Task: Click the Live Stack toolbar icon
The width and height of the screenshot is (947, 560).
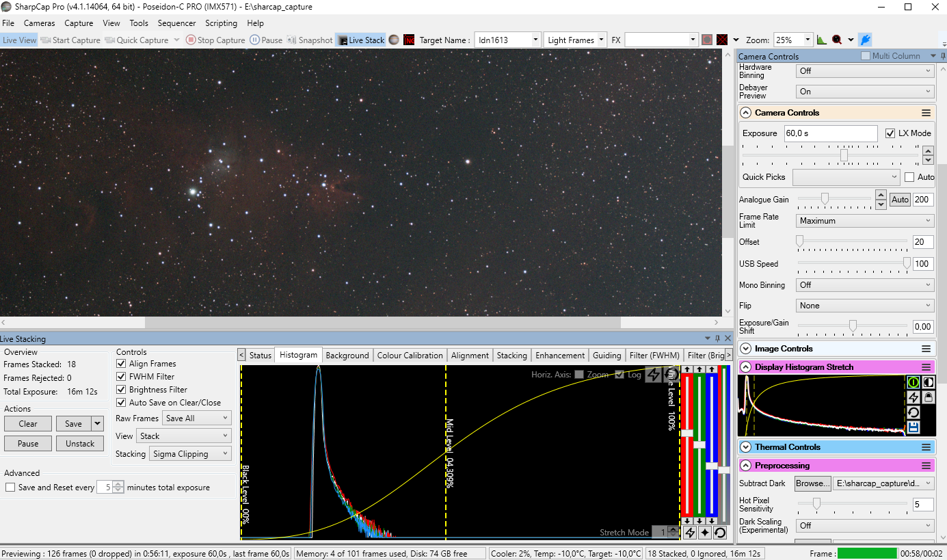Action: click(x=361, y=40)
